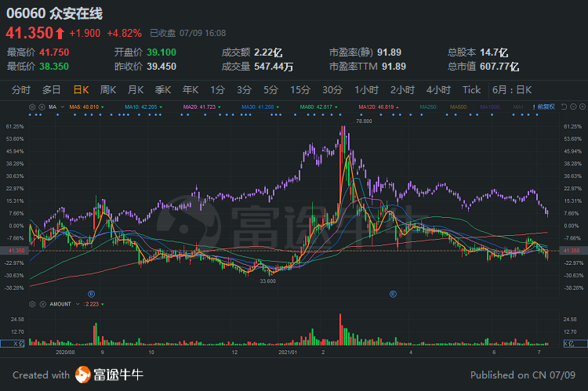The height and width of the screenshot is (391, 588).
Task: Select the 周K tab
Action: click(108, 90)
